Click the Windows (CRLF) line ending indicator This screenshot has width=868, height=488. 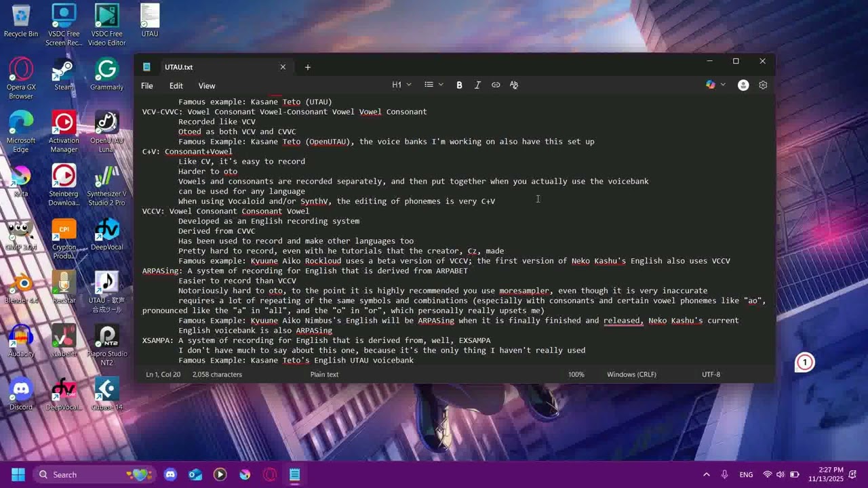click(x=631, y=374)
